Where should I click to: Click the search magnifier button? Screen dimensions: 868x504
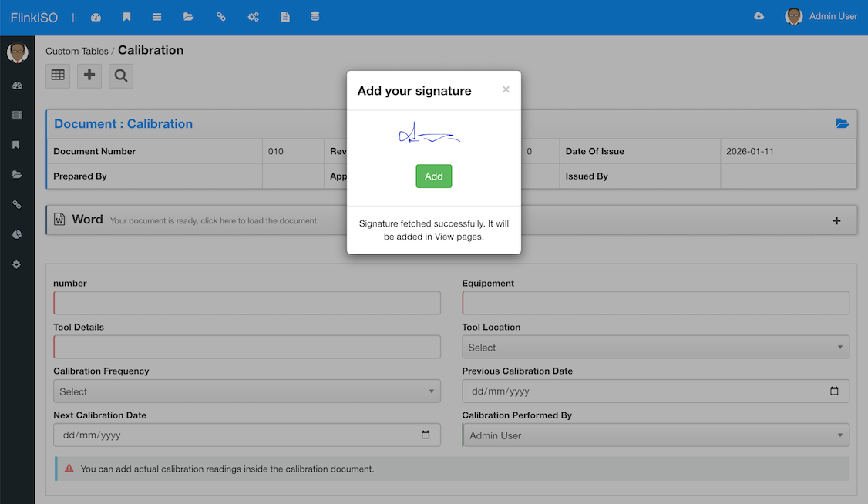(120, 76)
